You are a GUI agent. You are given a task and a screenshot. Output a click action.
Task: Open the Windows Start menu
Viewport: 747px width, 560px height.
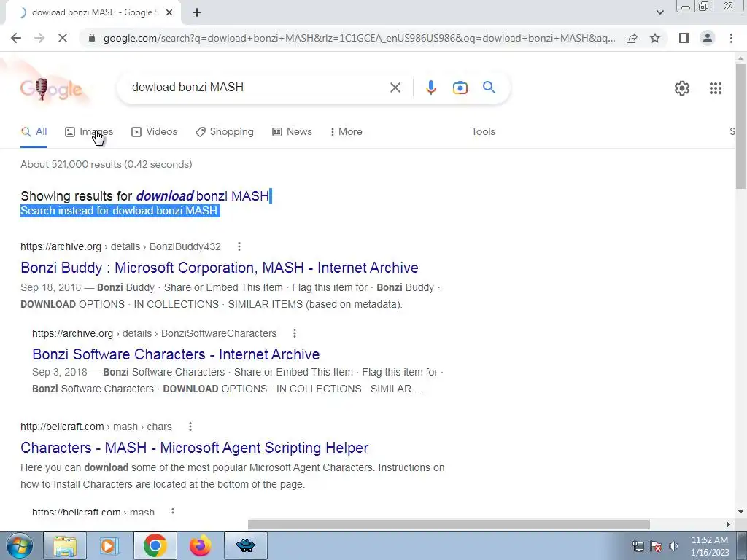click(x=18, y=545)
